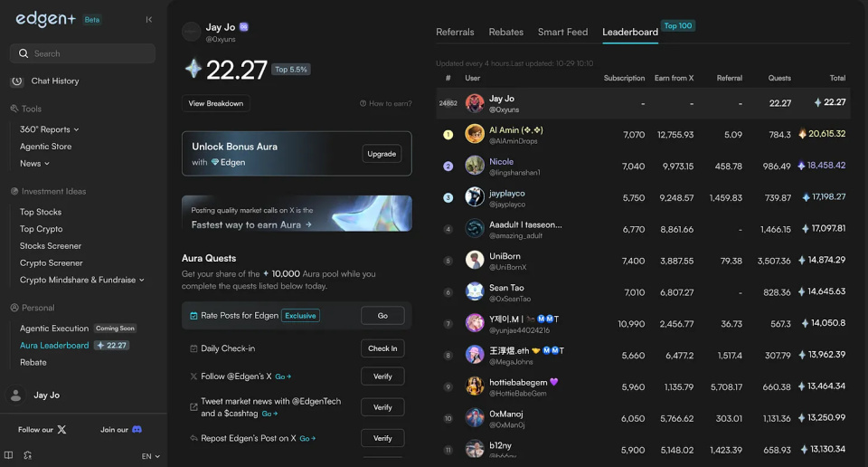Open Agentic Store in the sidebar
Viewport: 868px width, 467px height.
pos(45,147)
